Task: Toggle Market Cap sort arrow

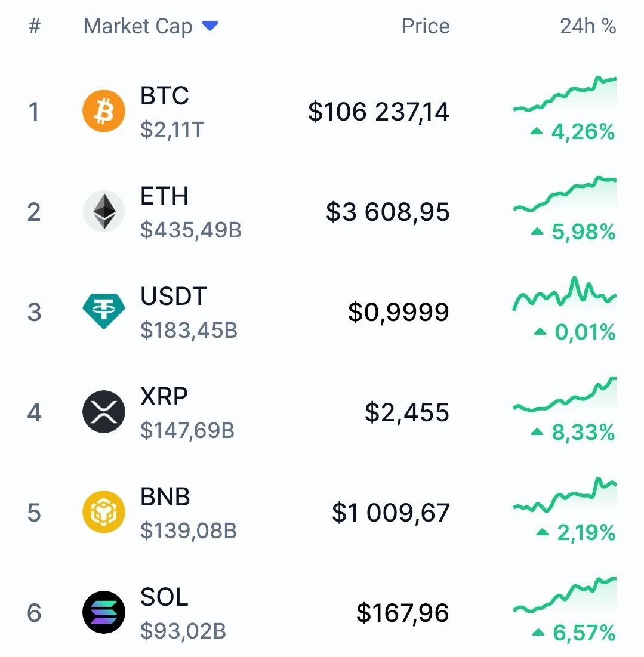Action: point(210,26)
